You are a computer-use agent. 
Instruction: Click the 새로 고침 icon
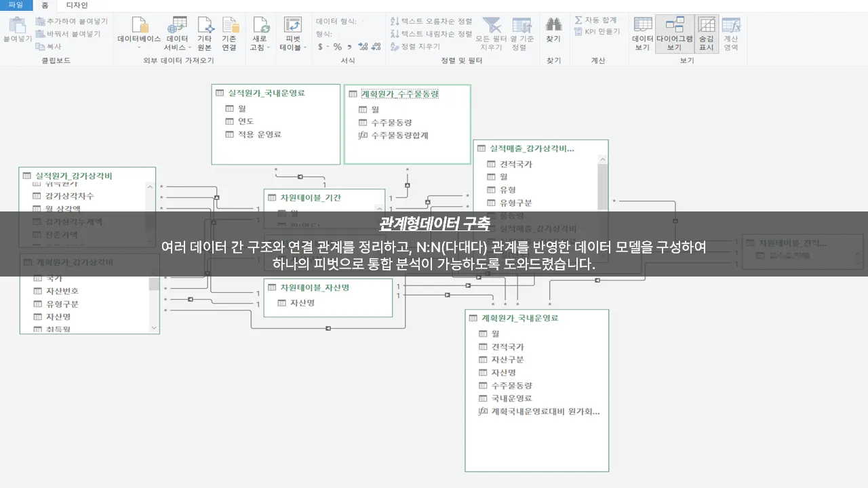pyautogui.click(x=260, y=34)
